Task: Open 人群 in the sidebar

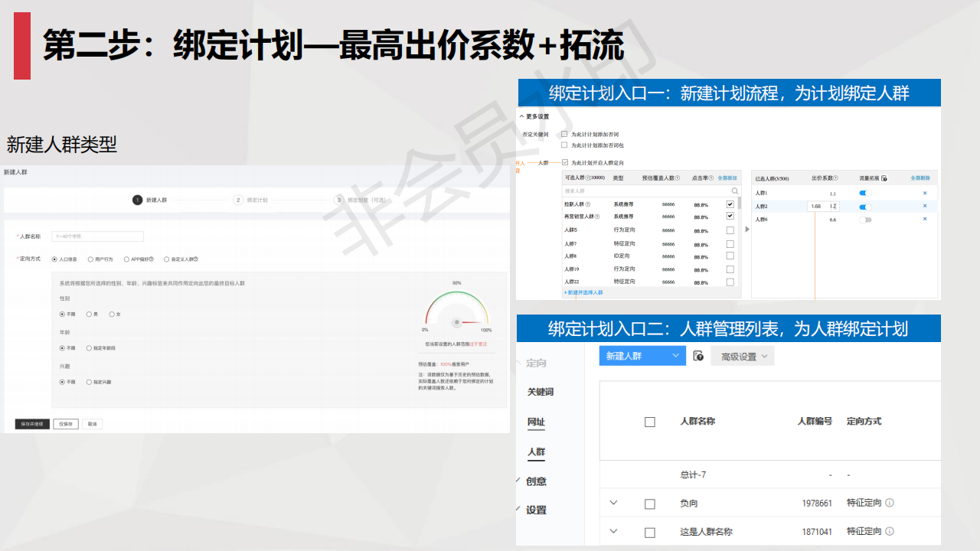Action: click(x=536, y=452)
